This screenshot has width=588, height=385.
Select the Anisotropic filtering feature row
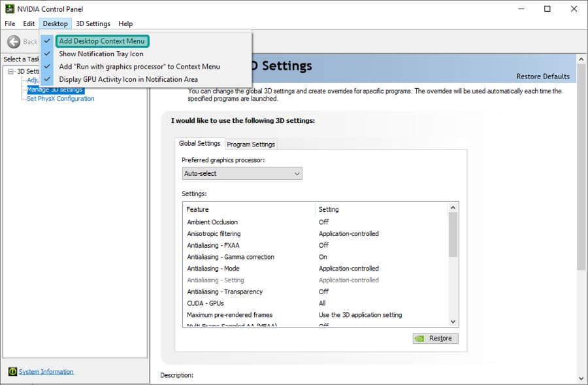click(316, 234)
